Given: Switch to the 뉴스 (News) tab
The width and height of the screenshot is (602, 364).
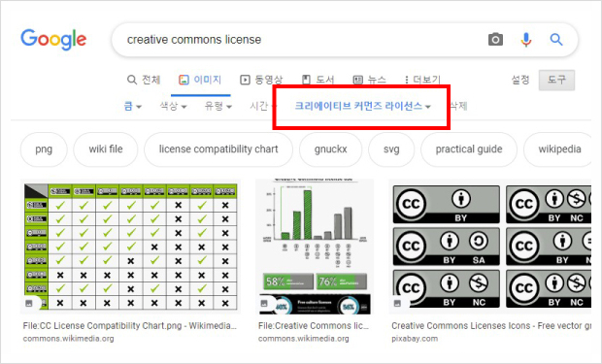Looking at the screenshot, I should (369, 80).
